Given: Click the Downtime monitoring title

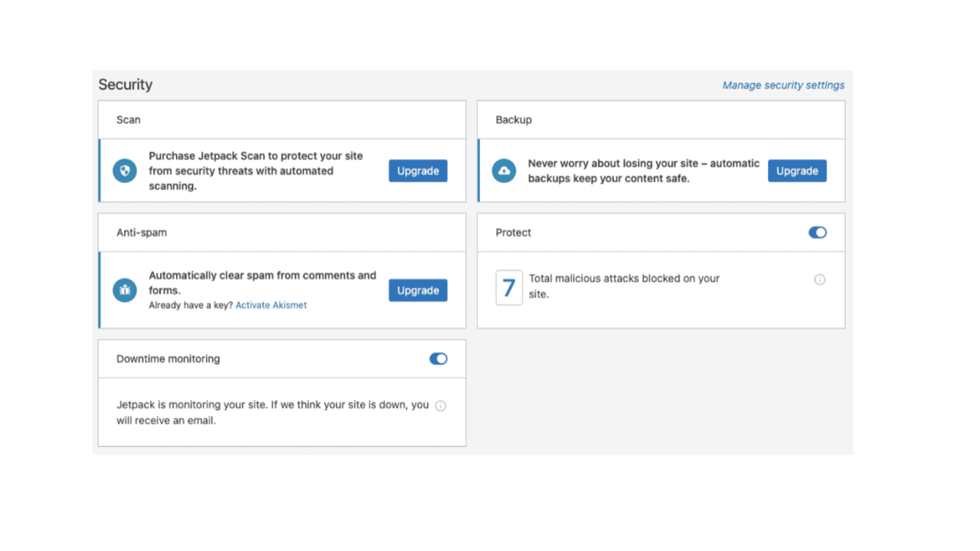Looking at the screenshot, I should click(x=168, y=359).
